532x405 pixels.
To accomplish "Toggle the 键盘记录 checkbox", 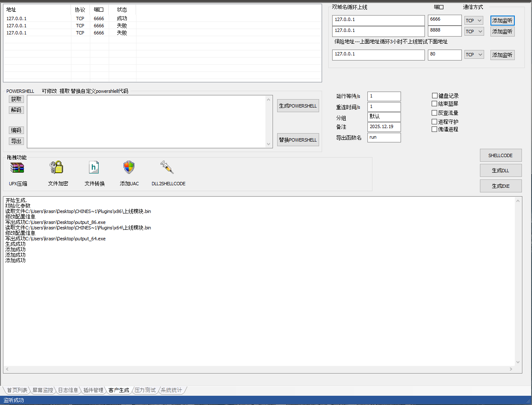I will click(x=435, y=96).
